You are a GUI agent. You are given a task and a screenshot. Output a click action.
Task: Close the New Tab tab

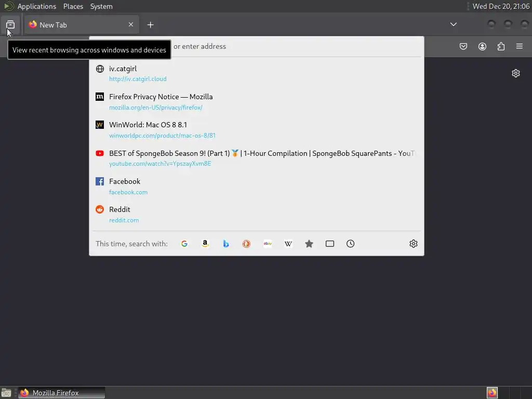coord(131,24)
